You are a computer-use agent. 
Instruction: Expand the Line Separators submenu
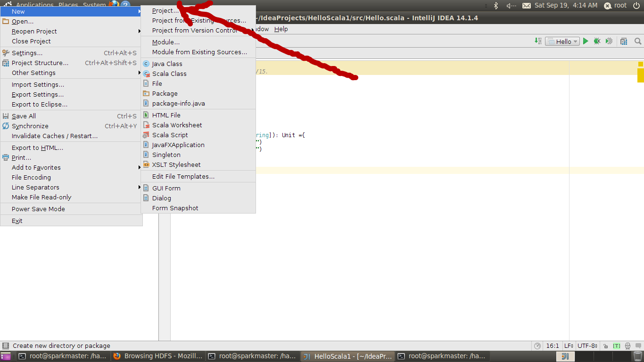pyautogui.click(x=71, y=187)
